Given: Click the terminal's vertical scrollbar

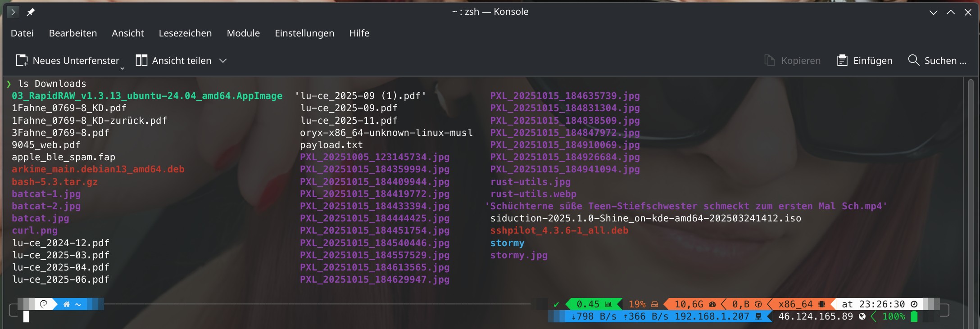Looking at the screenshot, I should tap(971, 203).
